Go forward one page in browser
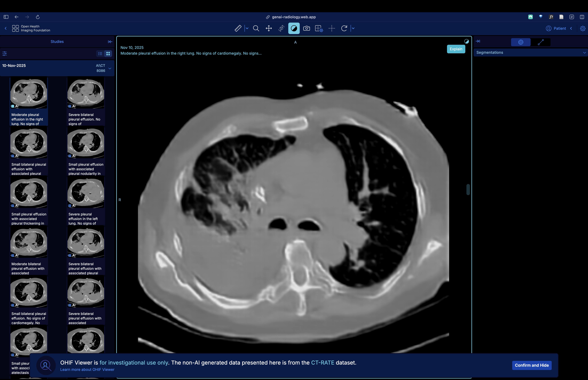 (27, 17)
